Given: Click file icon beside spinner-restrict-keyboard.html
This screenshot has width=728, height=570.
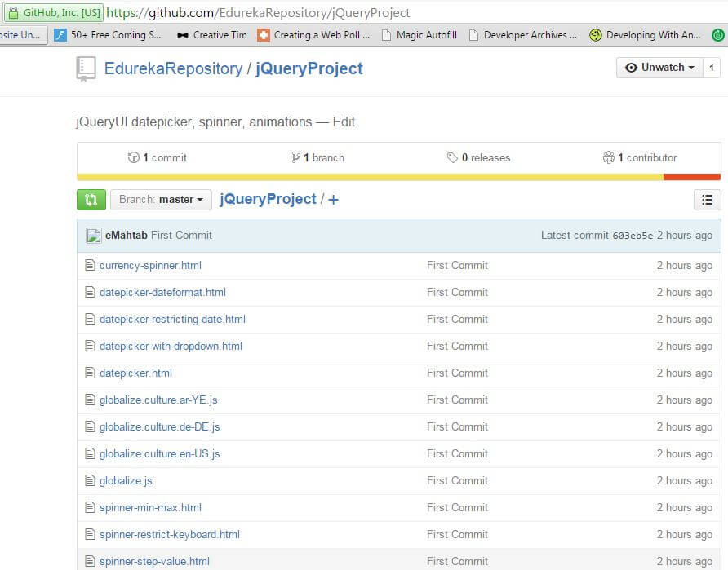Looking at the screenshot, I should point(90,534).
